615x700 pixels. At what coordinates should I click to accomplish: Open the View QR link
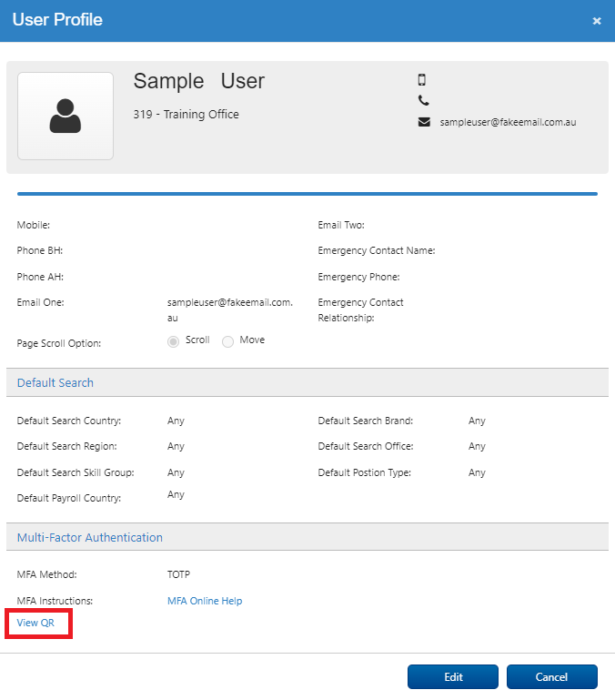[35, 623]
